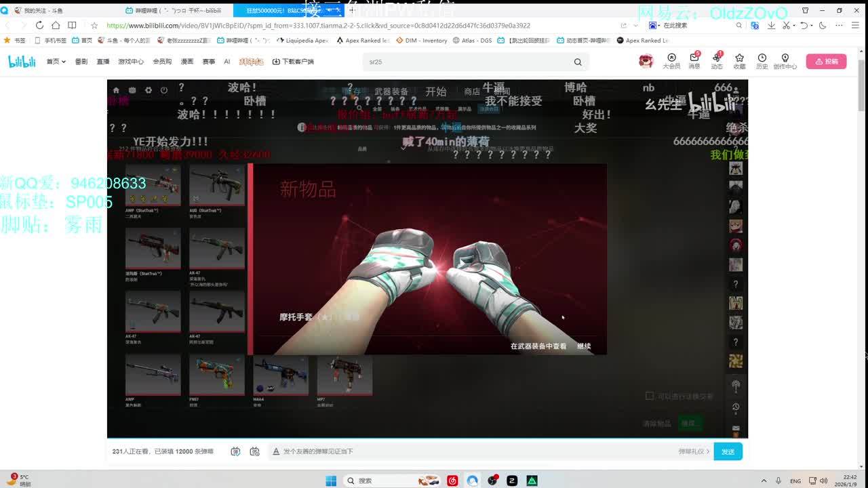Switch to the 哔哩哔哩 干杯 browser tab
The image size is (868, 488).
tap(175, 10)
